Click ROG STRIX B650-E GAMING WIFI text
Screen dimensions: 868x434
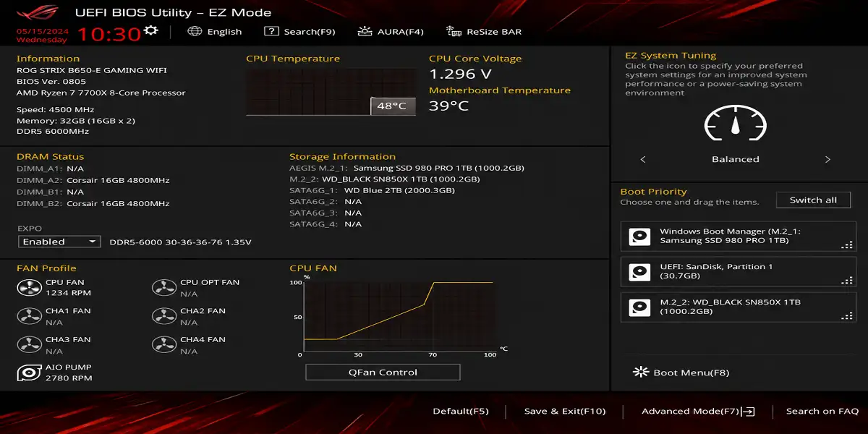point(92,70)
